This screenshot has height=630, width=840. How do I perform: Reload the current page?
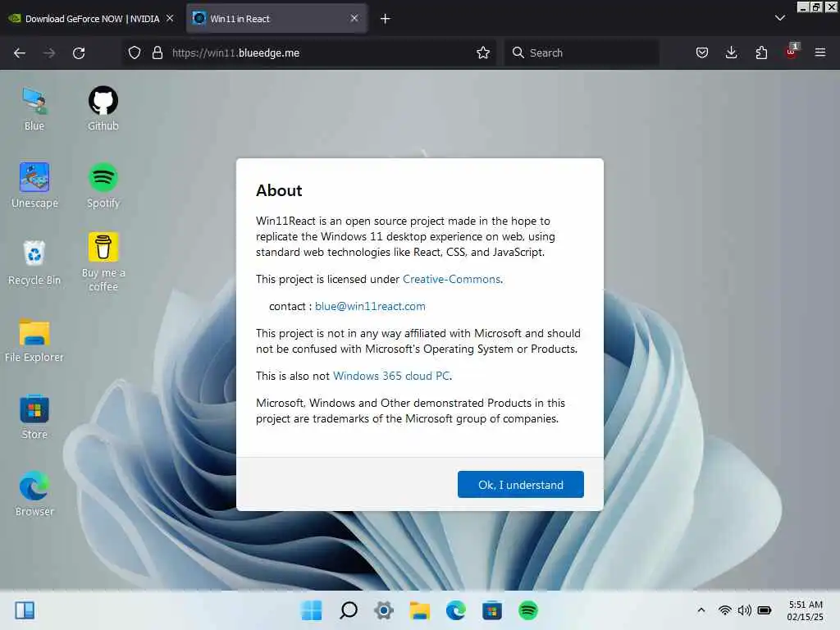click(79, 52)
